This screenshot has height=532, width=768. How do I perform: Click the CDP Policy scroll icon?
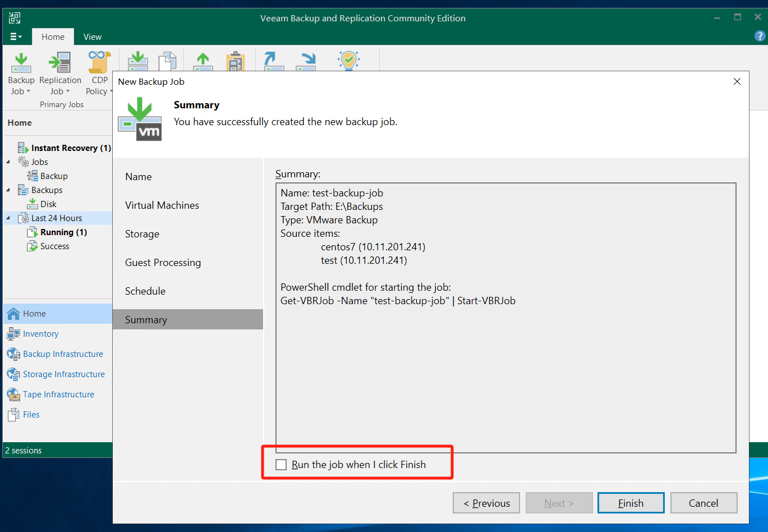coord(99,62)
